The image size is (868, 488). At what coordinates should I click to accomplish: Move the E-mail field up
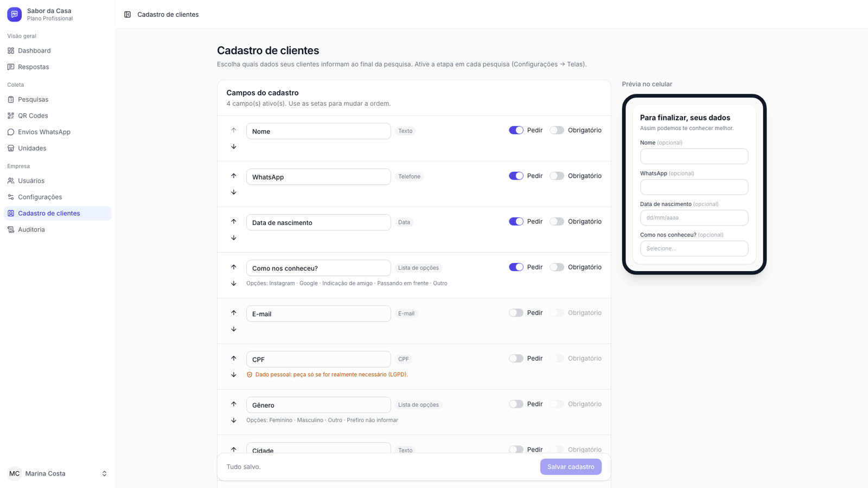tap(234, 312)
